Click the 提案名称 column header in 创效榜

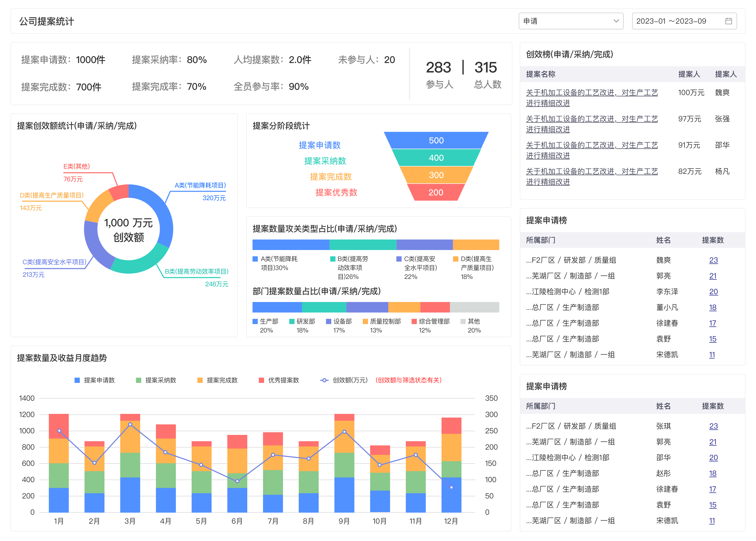(540, 74)
